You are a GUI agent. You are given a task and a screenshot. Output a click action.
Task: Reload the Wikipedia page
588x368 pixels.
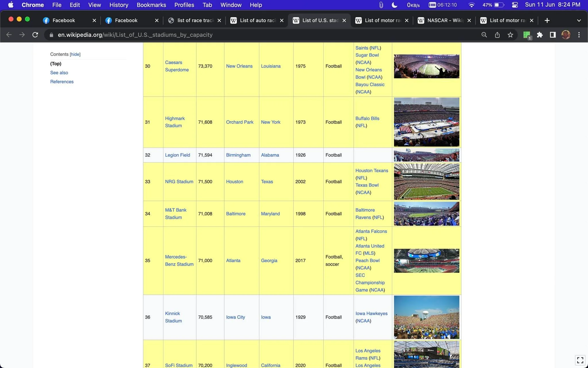[35, 35]
